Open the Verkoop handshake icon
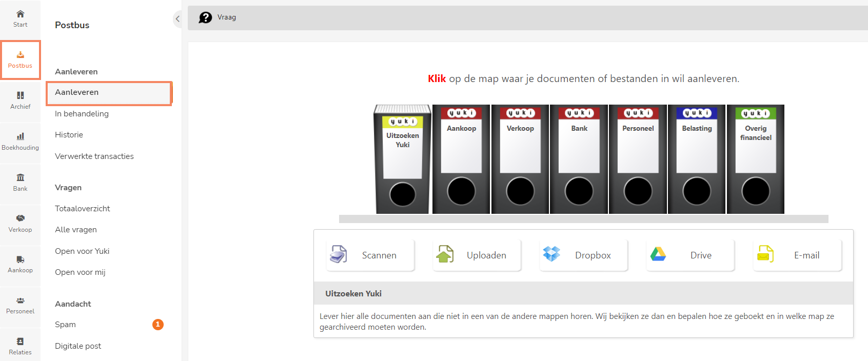The image size is (868, 361). tap(20, 218)
